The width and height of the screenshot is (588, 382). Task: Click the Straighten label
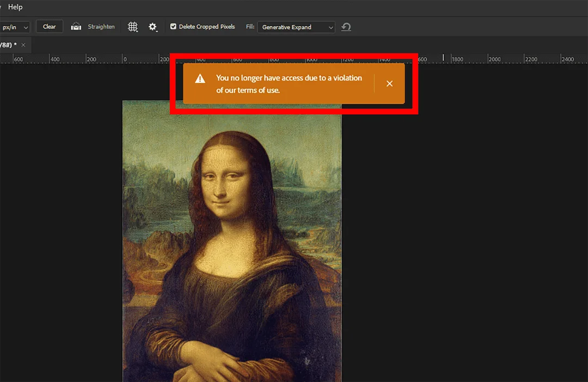coord(101,27)
